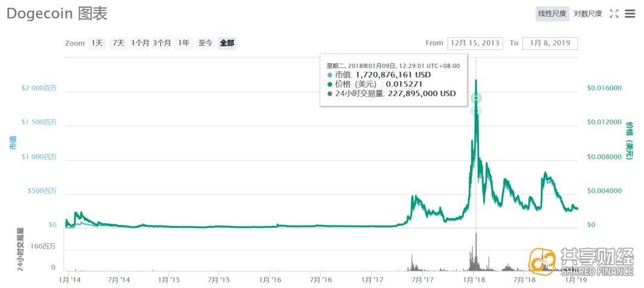Click the blue 市值 dot in the tooltip
Image resolution: width=644 pixels, height=288 pixels.
330,75
